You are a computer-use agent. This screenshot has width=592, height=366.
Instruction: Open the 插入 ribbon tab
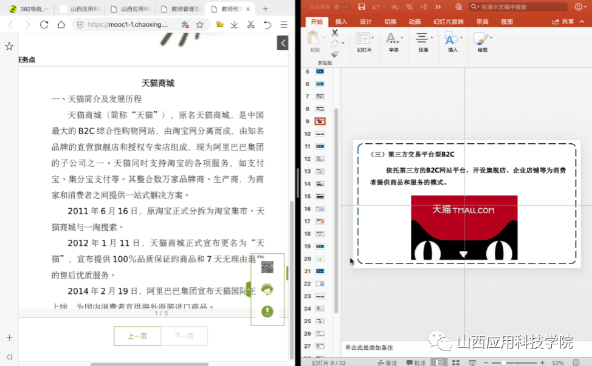coord(341,22)
